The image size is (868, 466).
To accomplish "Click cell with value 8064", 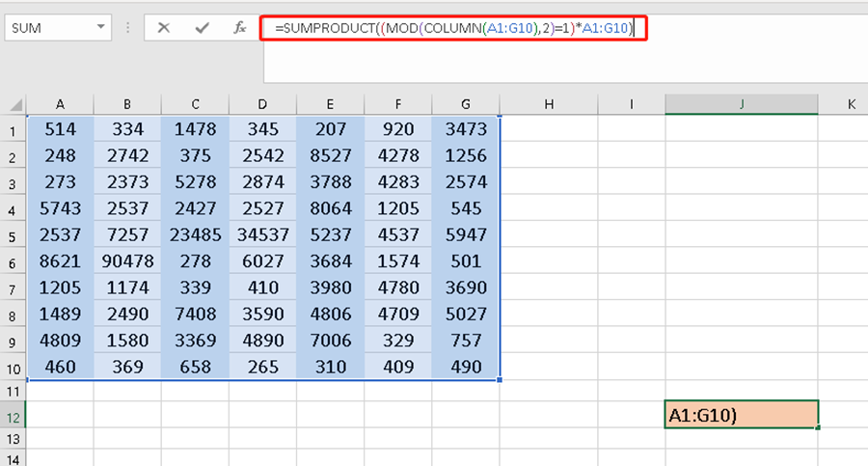I will (330, 208).
